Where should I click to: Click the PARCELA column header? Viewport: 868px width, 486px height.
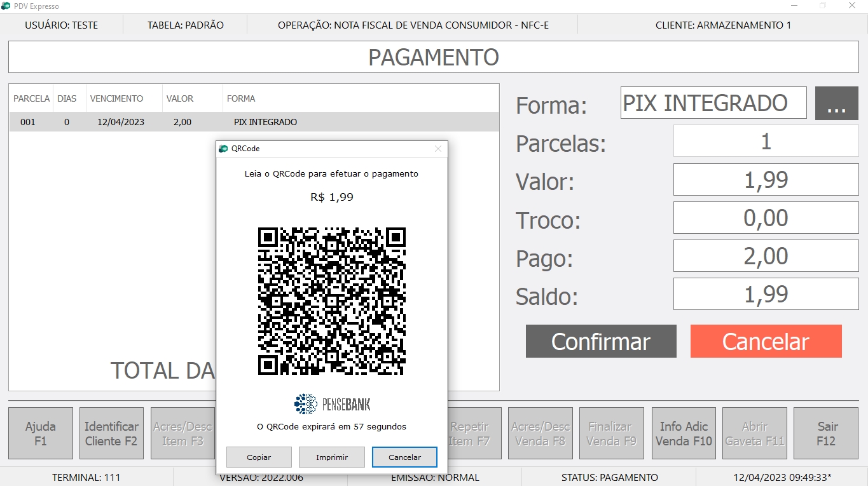point(32,98)
